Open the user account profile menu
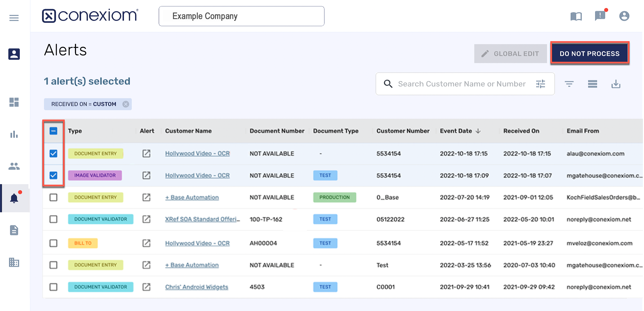The image size is (644, 311). 624,16
